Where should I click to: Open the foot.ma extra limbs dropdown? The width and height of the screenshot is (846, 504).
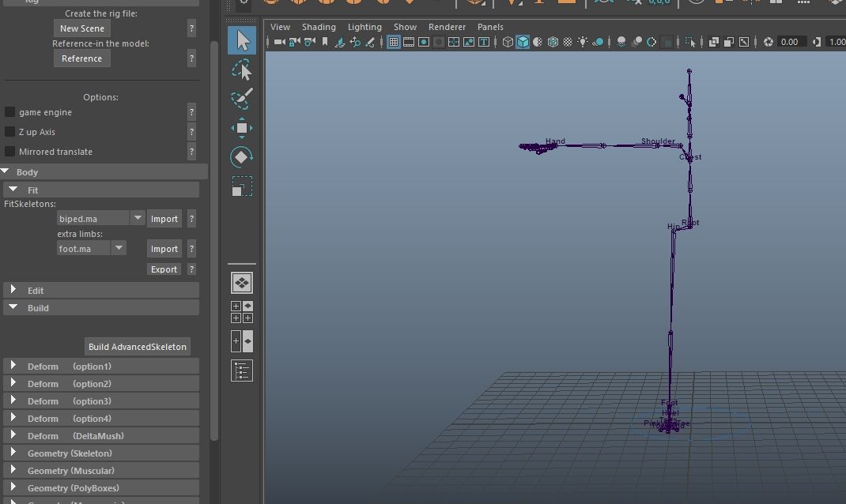pyautogui.click(x=119, y=248)
